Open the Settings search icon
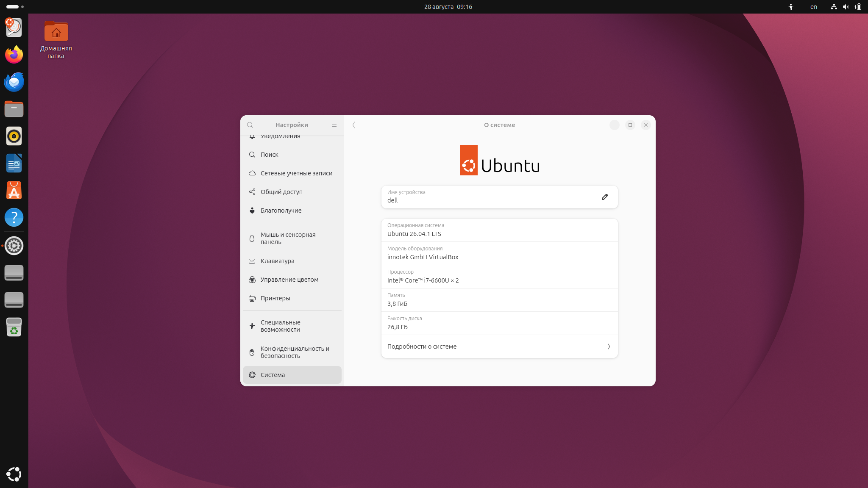The width and height of the screenshot is (868, 488). click(250, 125)
